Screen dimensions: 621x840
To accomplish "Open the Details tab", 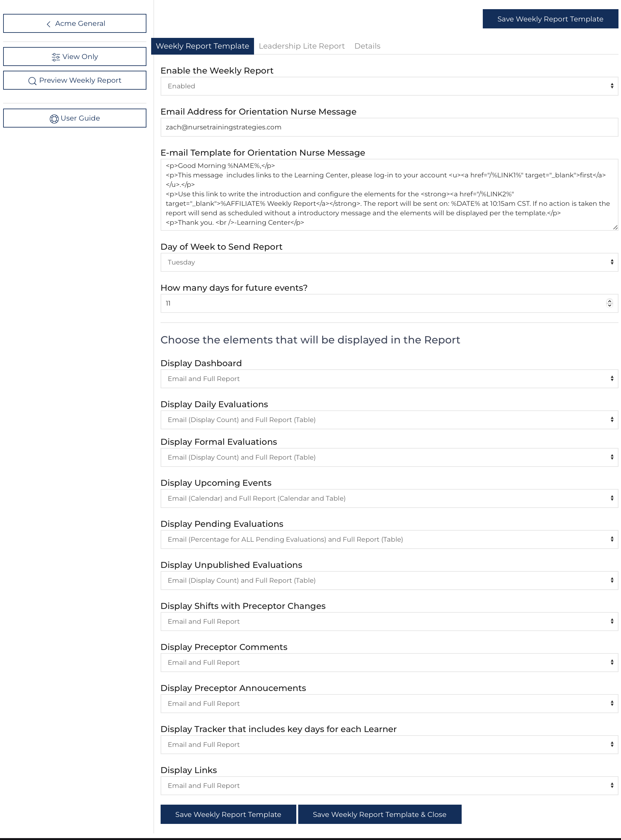I will pyautogui.click(x=367, y=46).
